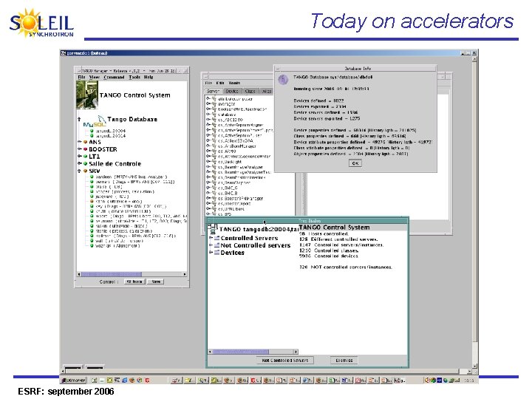Collapse the SRV node

click(x=79, y=171)
